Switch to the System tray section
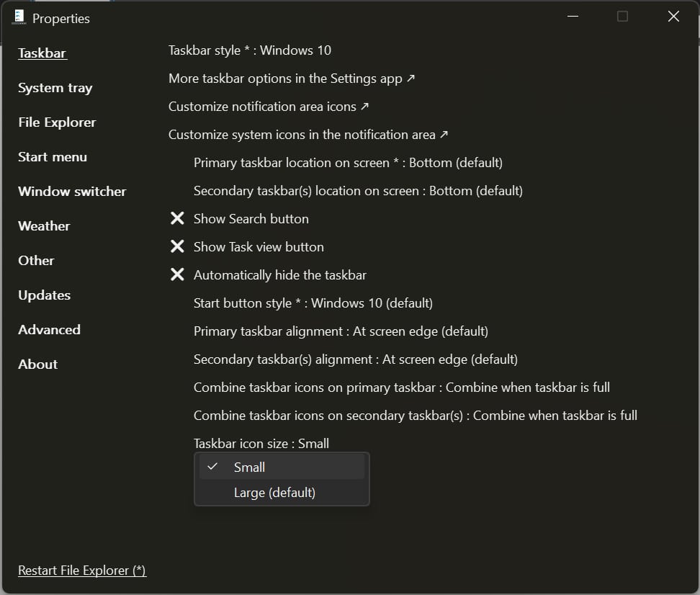The image size is (700, 595). [55, 88]
